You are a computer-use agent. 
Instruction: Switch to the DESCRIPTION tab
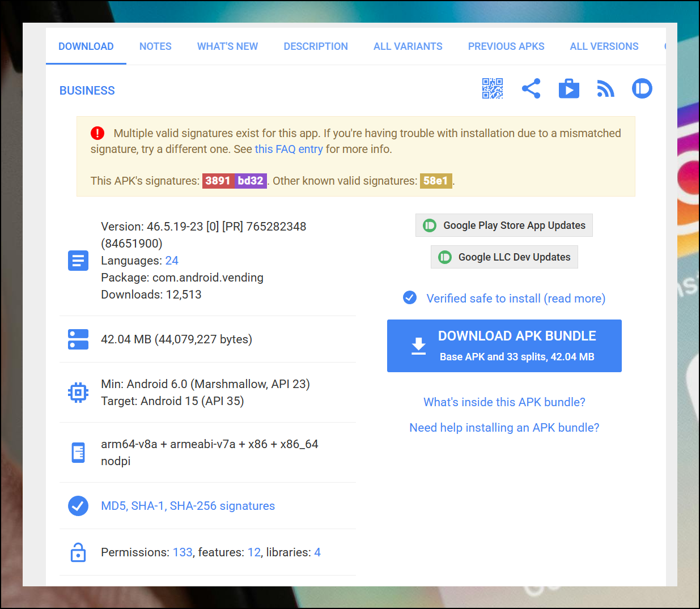(x=316, y=46)
